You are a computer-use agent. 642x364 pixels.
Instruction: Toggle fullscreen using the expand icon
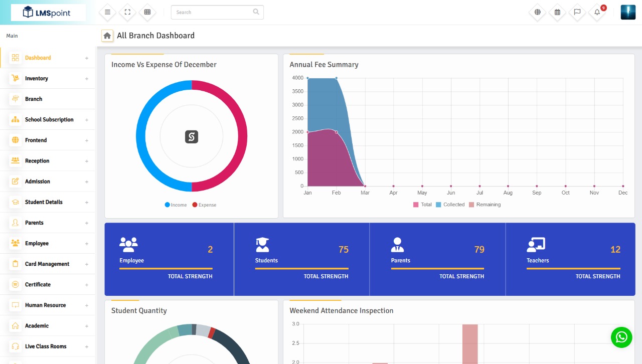click(127, 12)
